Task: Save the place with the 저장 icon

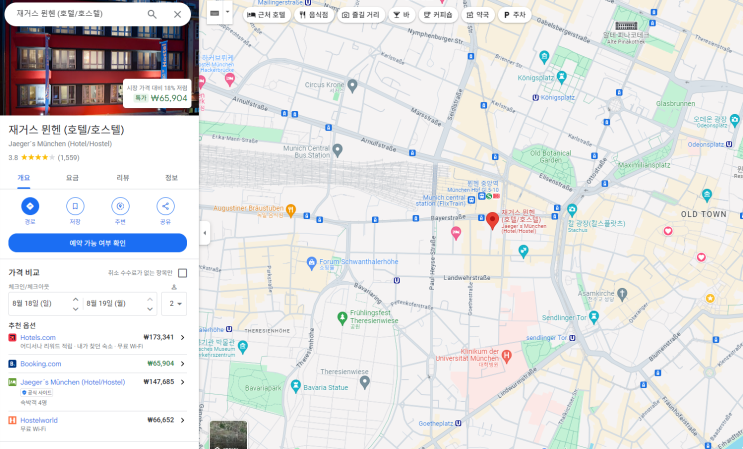Action: point(75,206)
